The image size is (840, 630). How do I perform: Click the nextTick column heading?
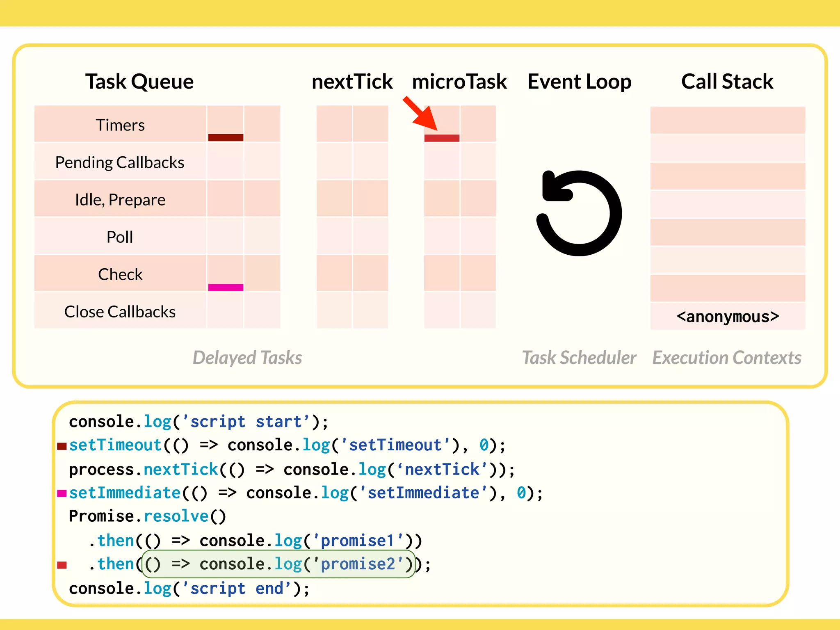pyautogui.click(x=352, y=81)
